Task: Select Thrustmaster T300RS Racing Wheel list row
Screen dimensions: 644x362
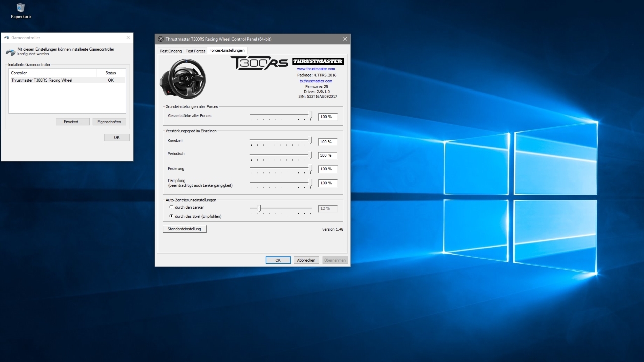Action: click(67, 80)
